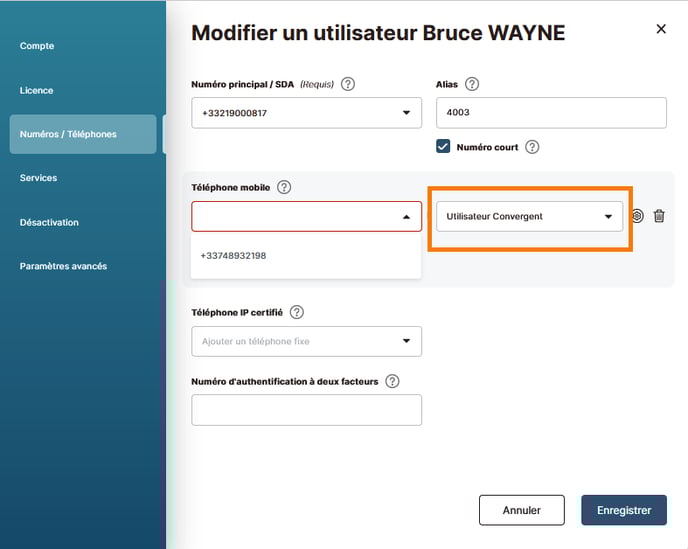Collapse the Téléphone mobile dropdown

click(x=306, y=216)
